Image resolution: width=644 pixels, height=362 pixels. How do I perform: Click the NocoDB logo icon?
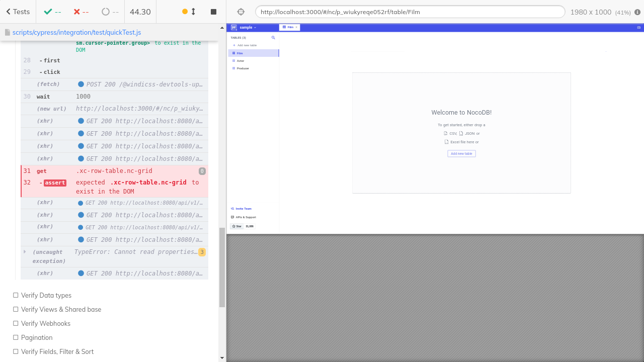coord(233,27)
